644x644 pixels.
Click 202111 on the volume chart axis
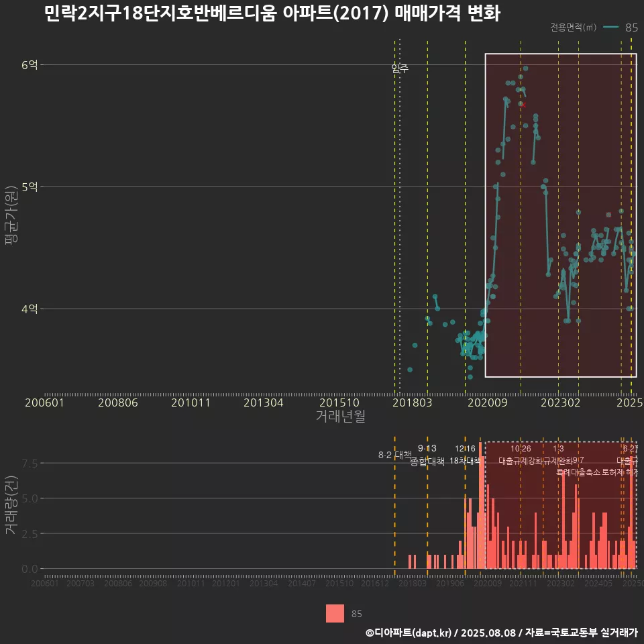523,583
